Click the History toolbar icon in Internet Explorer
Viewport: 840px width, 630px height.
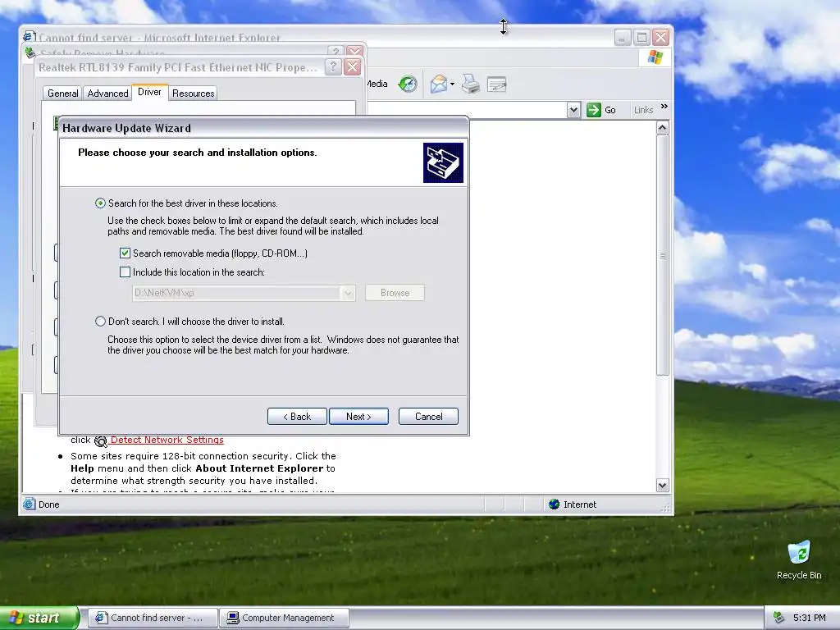tap(408, 84)
